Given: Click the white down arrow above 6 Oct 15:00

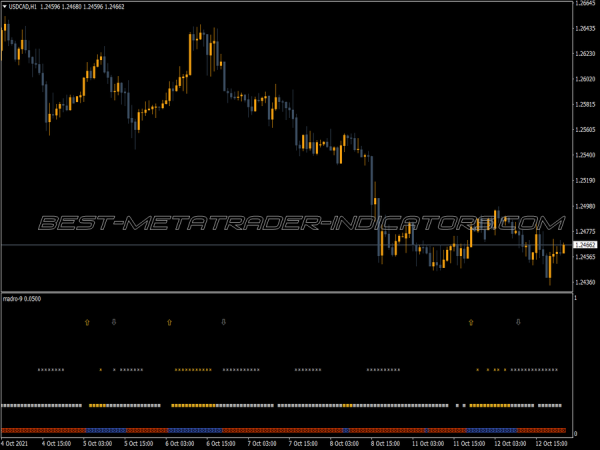Looking at the screenshot, I should [224, 322].
